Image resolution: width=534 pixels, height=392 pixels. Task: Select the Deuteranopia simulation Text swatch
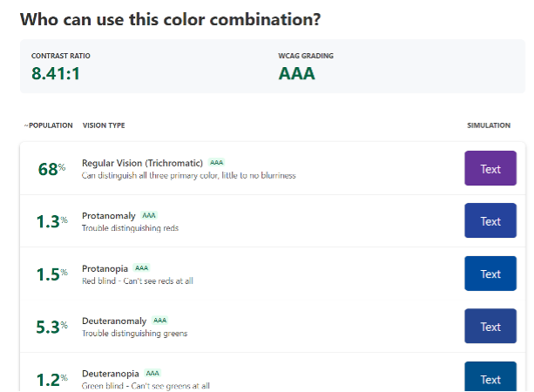coord(490,379)
